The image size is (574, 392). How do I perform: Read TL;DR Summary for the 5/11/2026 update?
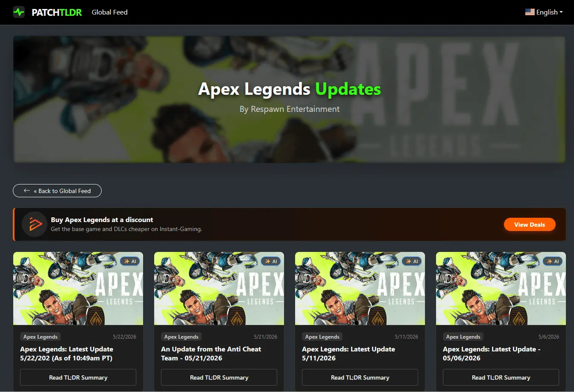click(360, 377)
